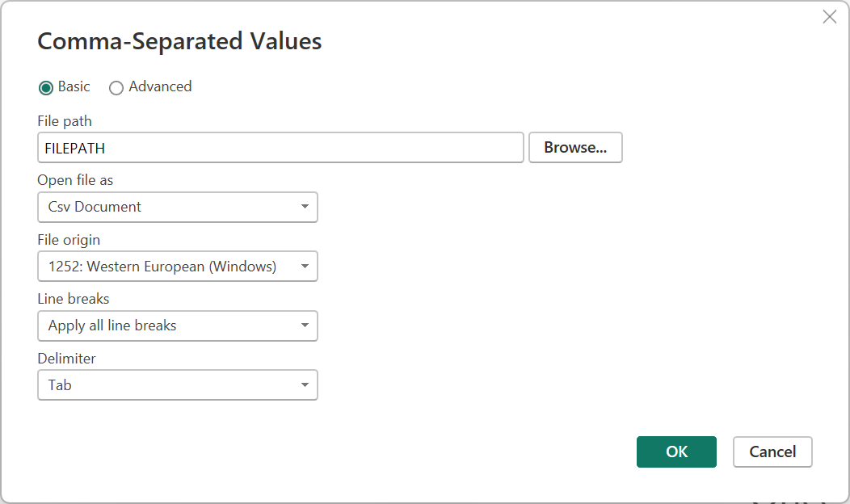The height and width of the screenshot is (504, 850).
Task: Click the dropdown arrow on File origin
Action: pos(305,267)
